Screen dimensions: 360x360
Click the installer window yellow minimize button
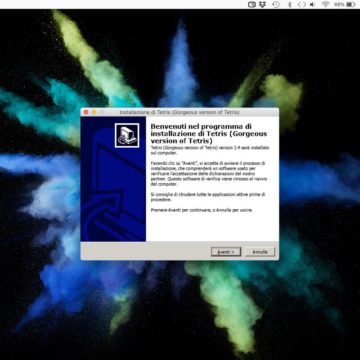[94, 112]
